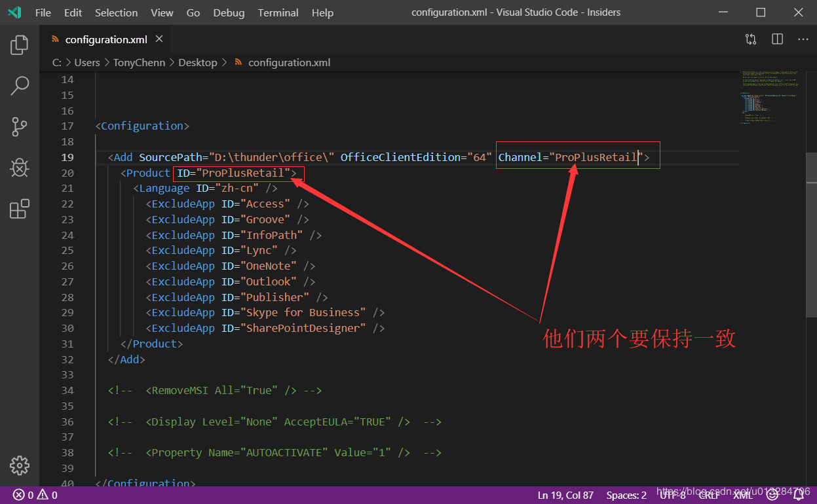Click the TonyChenn breadcrumb segment

(140, 62)
